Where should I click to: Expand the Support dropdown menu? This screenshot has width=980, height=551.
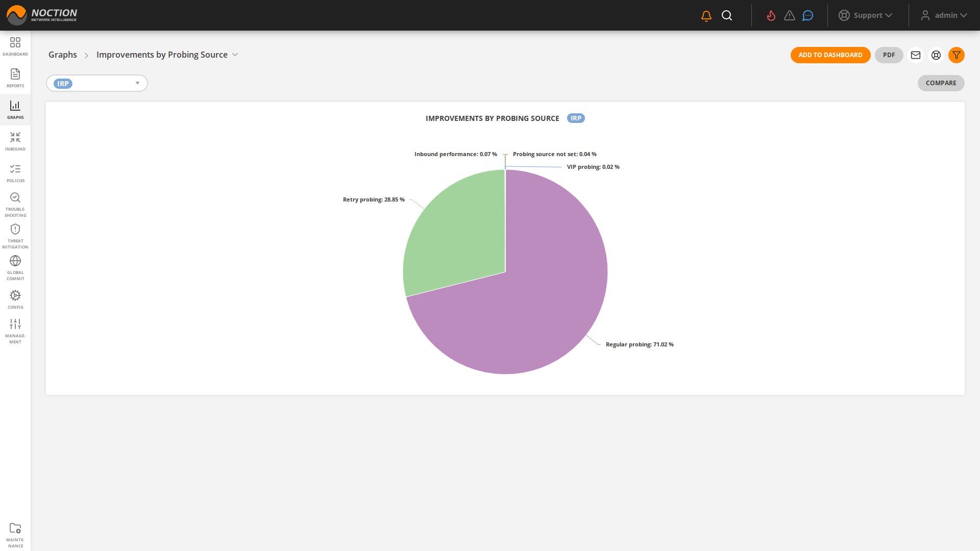tap(866, 15)
